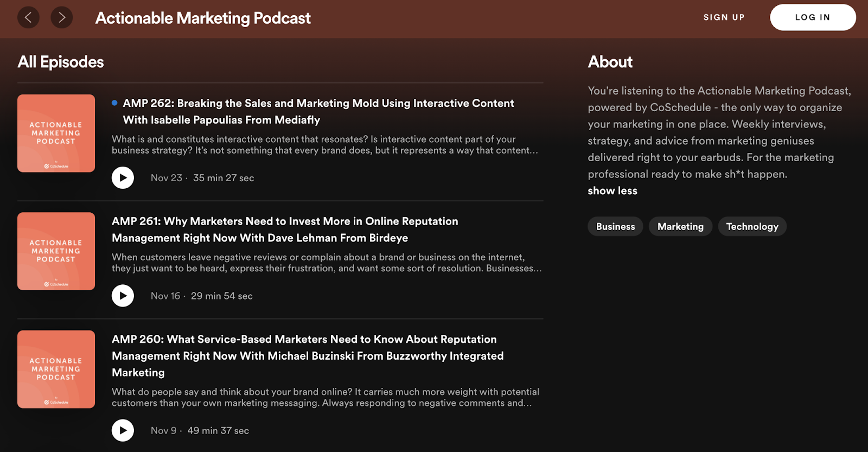This screenshot has width=868, height=452.
Task: Click the 'Nov 16' episode date
Action: (x=165, y=296)
